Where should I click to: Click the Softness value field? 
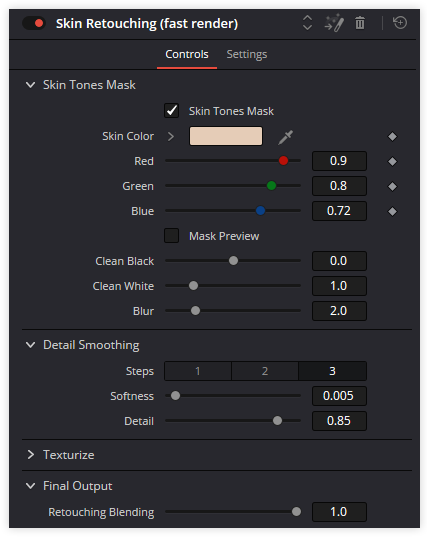339,396
